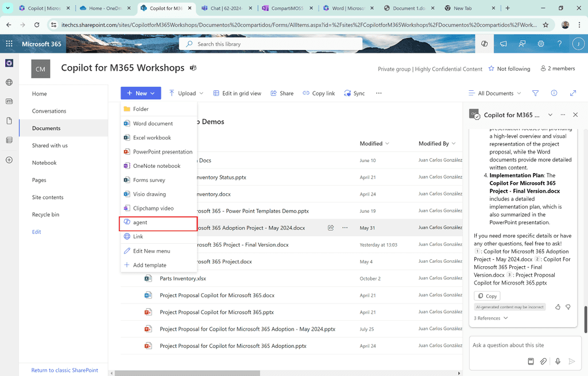Click the Search this library box
588x376 pixels.
271,44
